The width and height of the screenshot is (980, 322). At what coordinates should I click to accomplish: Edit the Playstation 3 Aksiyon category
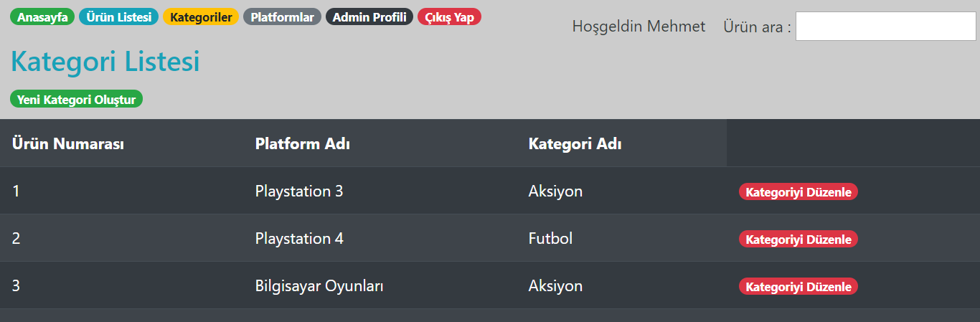point(798,192)
